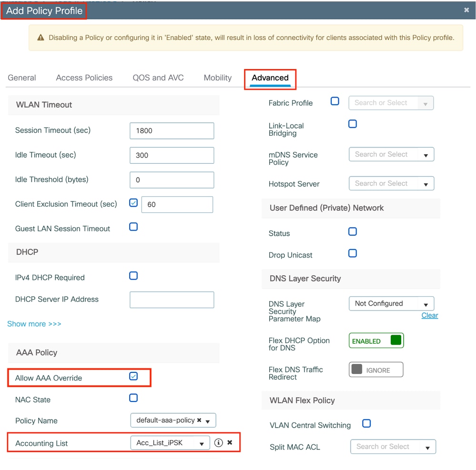The height and width of the screenshot is (470, 476).
Task: Enable the Fabric Profile checkbox
Action: (x=335, y=101)
